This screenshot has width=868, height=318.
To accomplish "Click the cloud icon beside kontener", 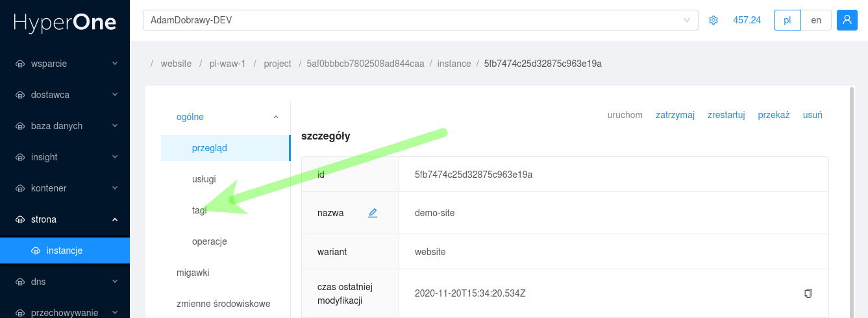I will [x=19, y=188].
